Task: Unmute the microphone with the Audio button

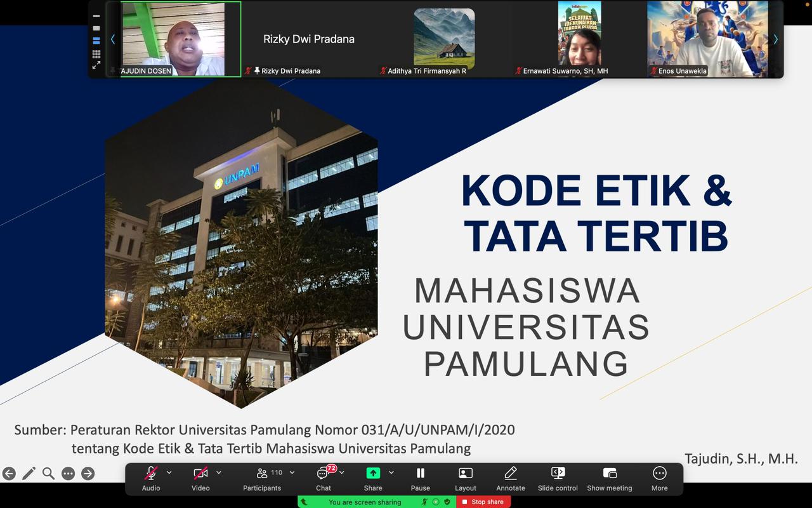Action: coord(151,479)
